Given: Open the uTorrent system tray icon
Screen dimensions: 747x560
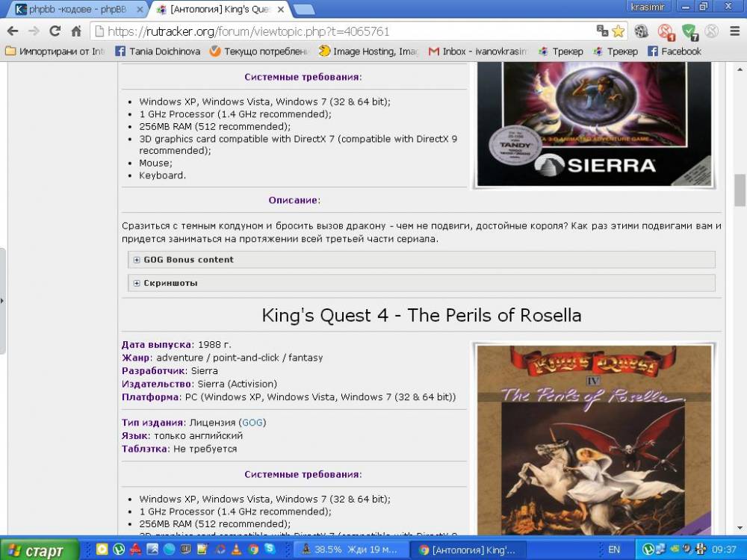Looking at the screenshot, I should [648, 550].
